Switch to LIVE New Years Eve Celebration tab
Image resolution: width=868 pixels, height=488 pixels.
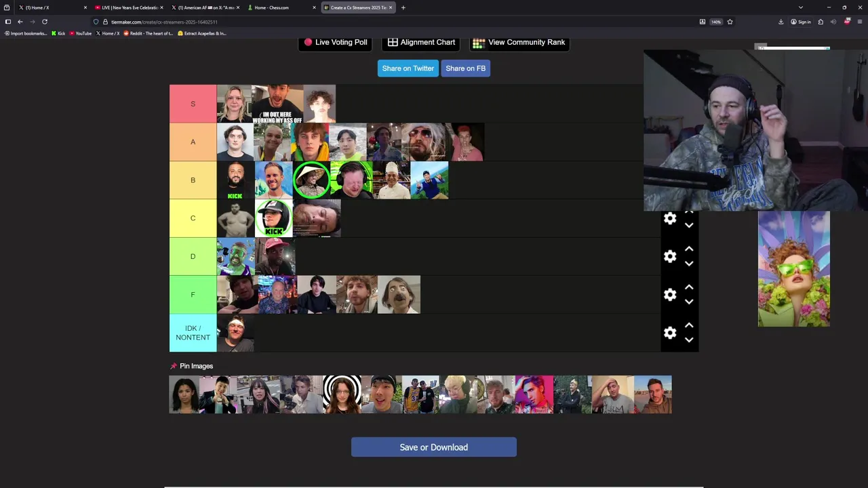[129, 7]
